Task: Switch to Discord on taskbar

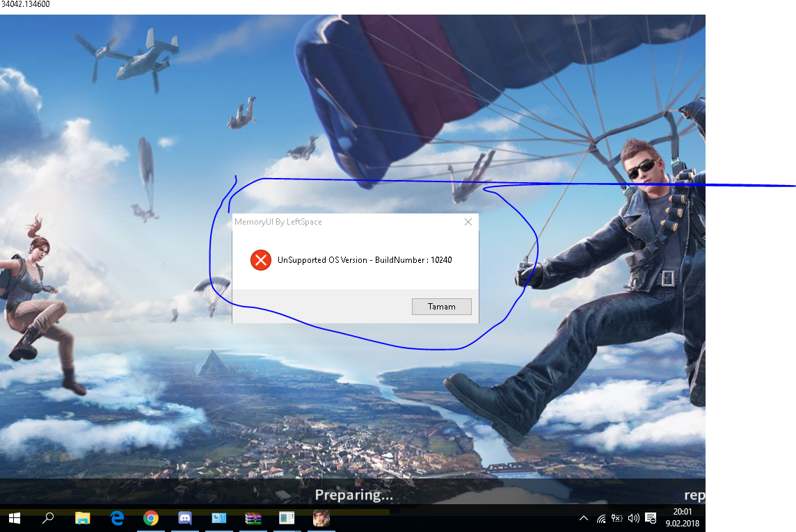Action: [185, 518]
